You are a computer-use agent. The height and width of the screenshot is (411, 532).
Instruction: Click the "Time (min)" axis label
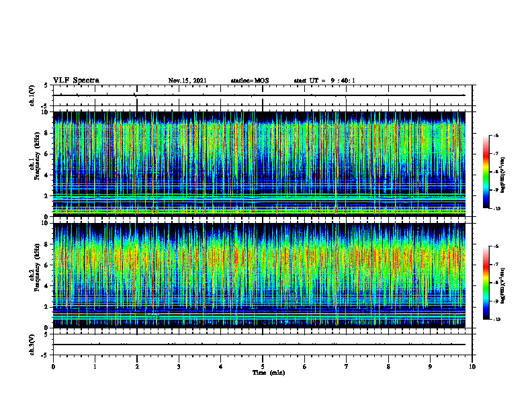(x=269, y=373)
